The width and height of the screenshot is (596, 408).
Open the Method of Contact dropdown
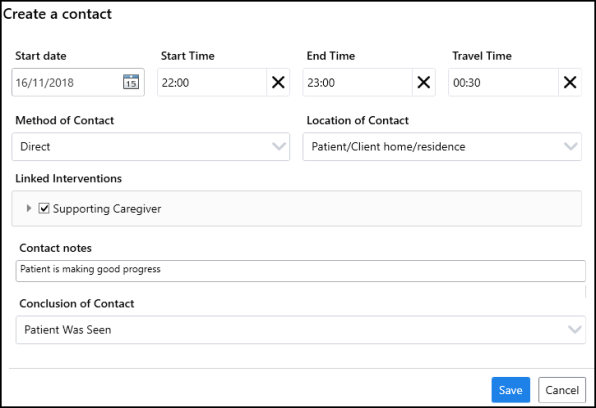point(151,146)
